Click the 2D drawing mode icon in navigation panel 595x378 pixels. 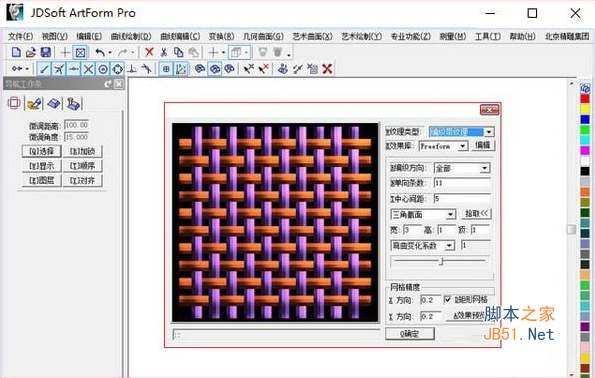pyautogui.click(x=14, y=103)
